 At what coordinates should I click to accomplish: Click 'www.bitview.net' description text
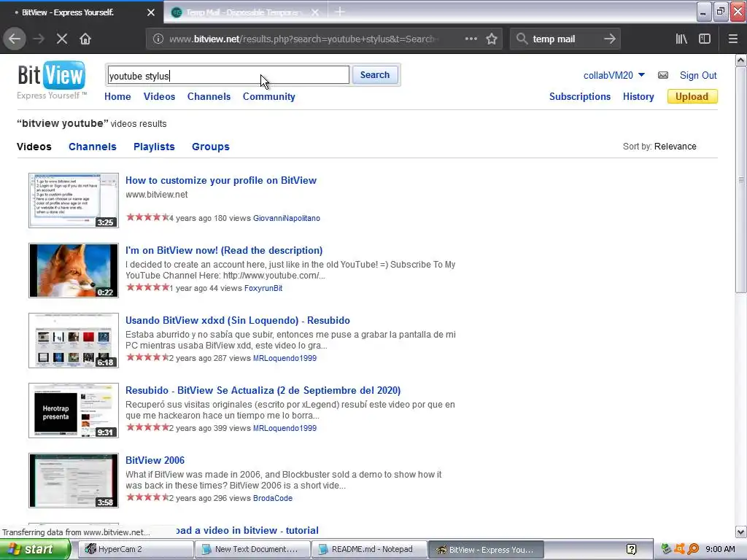[x=156, y=194]
